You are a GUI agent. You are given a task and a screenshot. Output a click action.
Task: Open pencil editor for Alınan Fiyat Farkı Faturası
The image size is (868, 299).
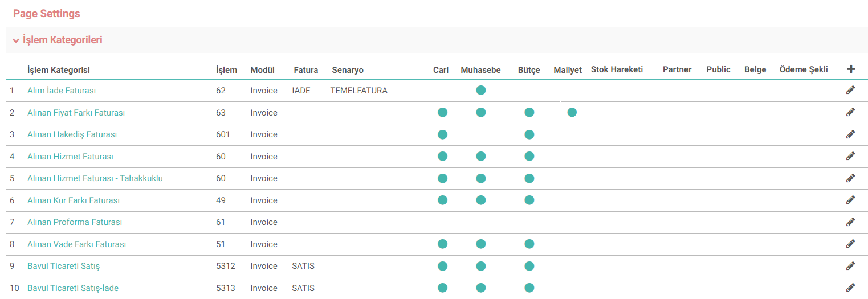click(851, 112)
